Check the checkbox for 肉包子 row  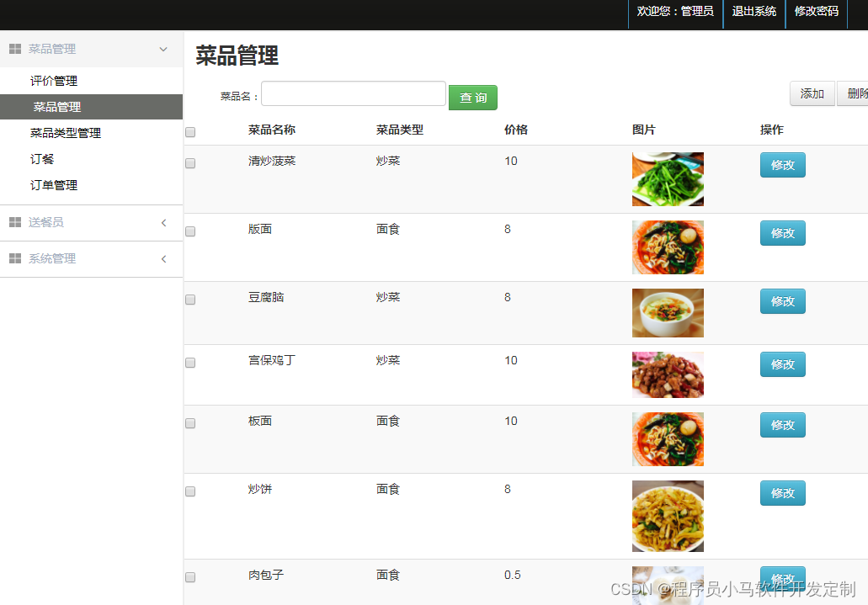(x=189, y=577)
